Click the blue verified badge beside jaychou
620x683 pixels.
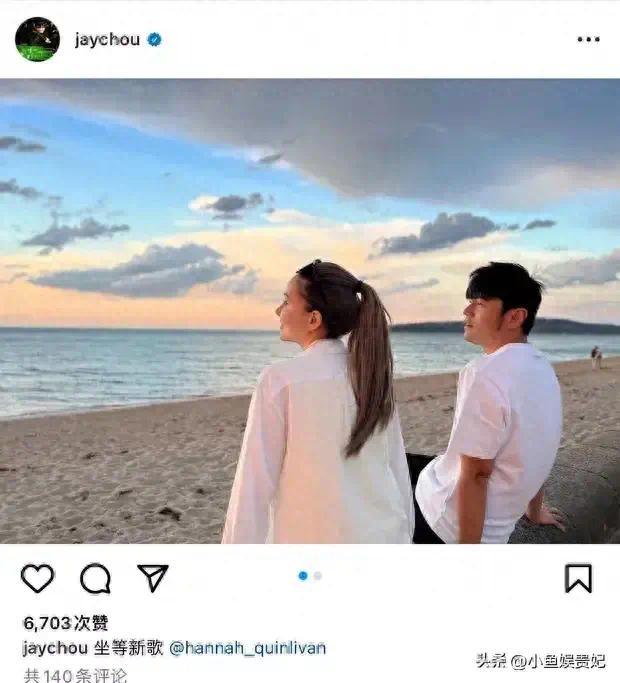[x=154, y=40]
